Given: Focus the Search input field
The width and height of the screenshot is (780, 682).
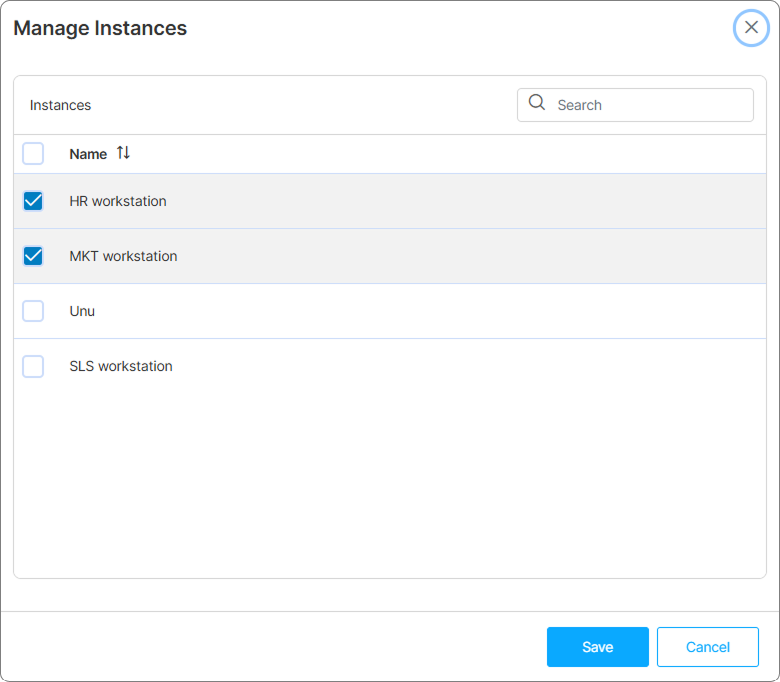Looking at the screenshot, I should [x=635, y=105].
